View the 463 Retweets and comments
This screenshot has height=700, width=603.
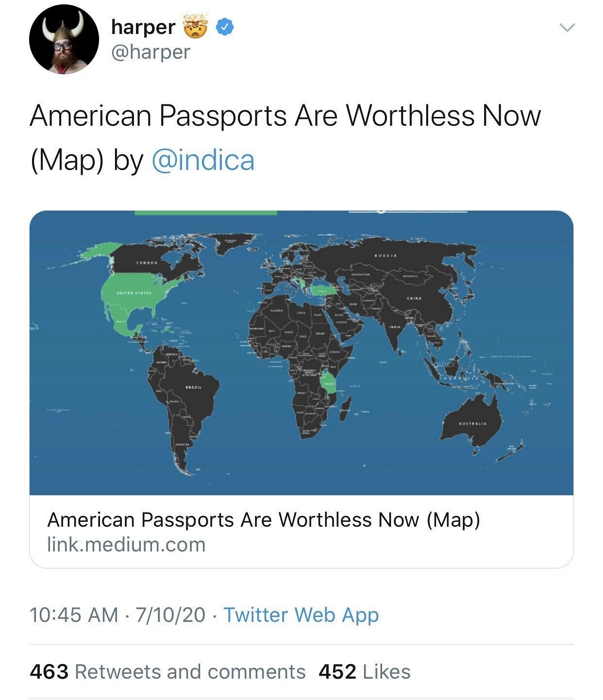point(167,672)
